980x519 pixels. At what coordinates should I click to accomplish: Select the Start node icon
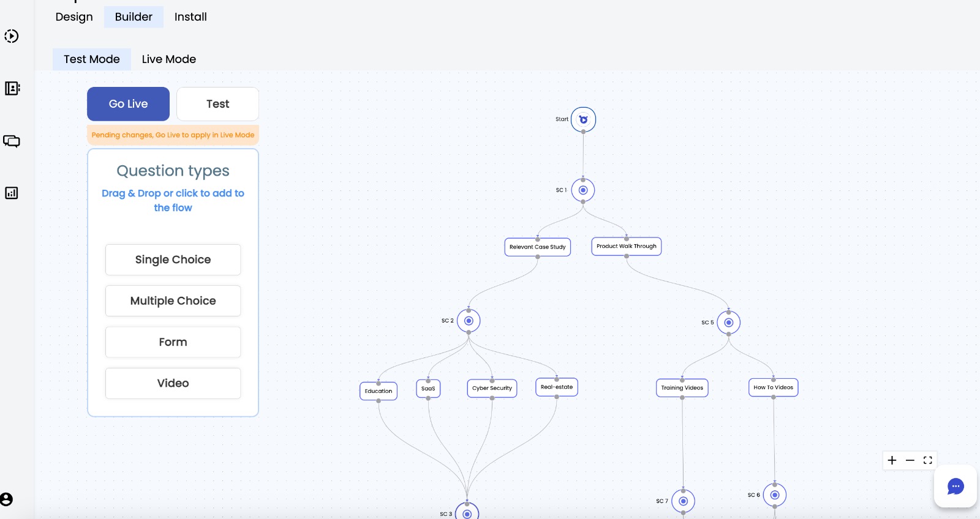tap(583, 119)
